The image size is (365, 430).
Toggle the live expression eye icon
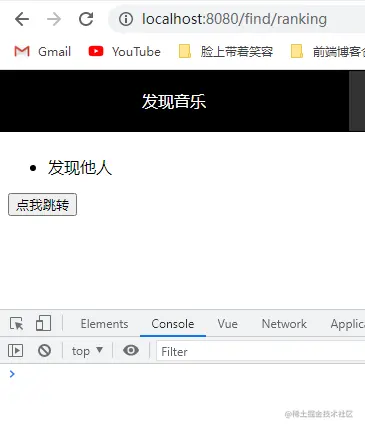[131, 350]
